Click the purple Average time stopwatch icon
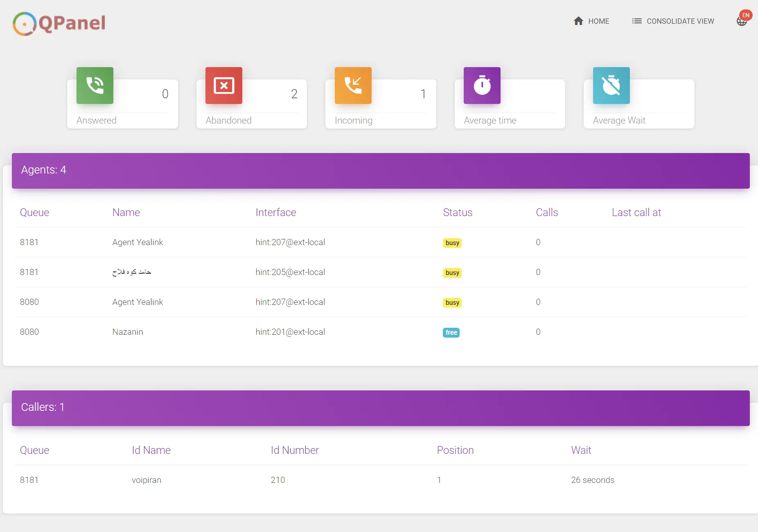The height and width of the screenshot is (532, 758). tap(482, 86)
